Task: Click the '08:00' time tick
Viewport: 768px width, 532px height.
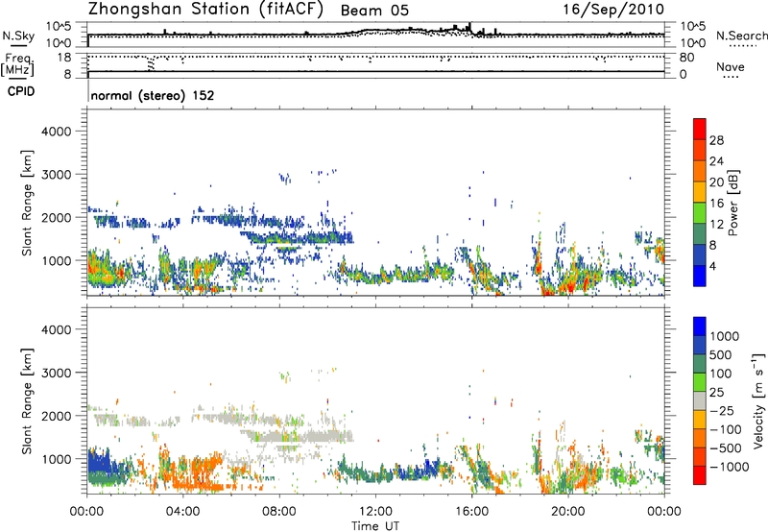Action: click(278, 512)
